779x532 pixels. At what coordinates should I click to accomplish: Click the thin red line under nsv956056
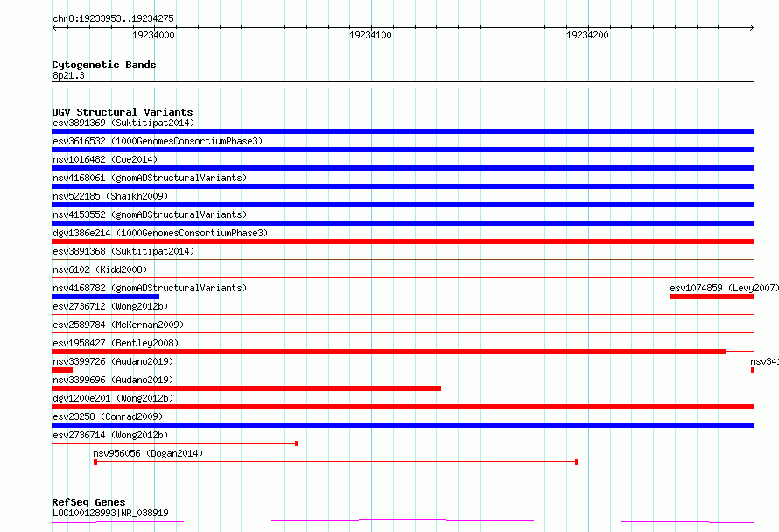[336, 462]
